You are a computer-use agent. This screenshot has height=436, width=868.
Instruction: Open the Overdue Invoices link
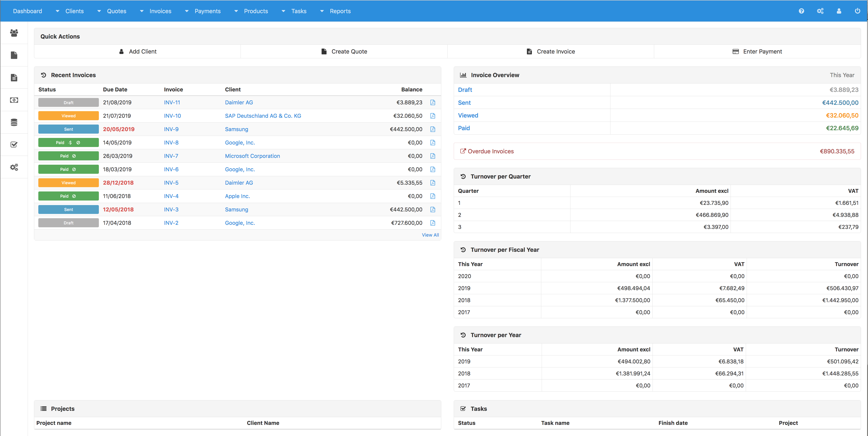[x=491, y=151]
